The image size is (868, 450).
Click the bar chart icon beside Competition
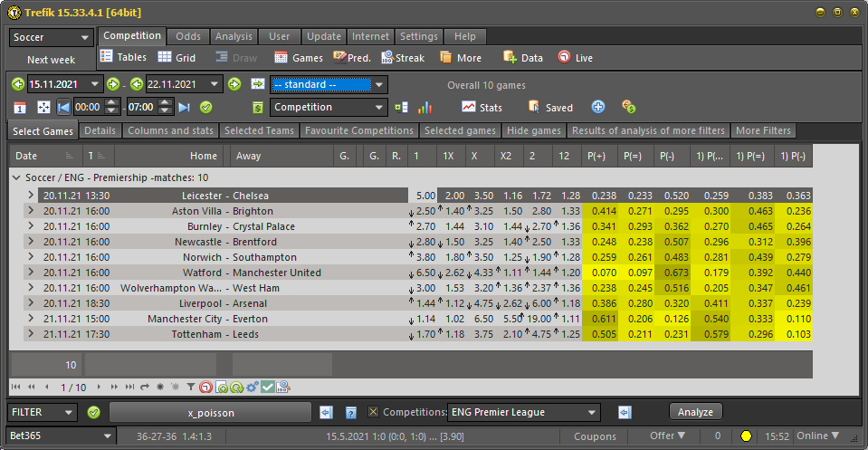[x=424, y=107]
